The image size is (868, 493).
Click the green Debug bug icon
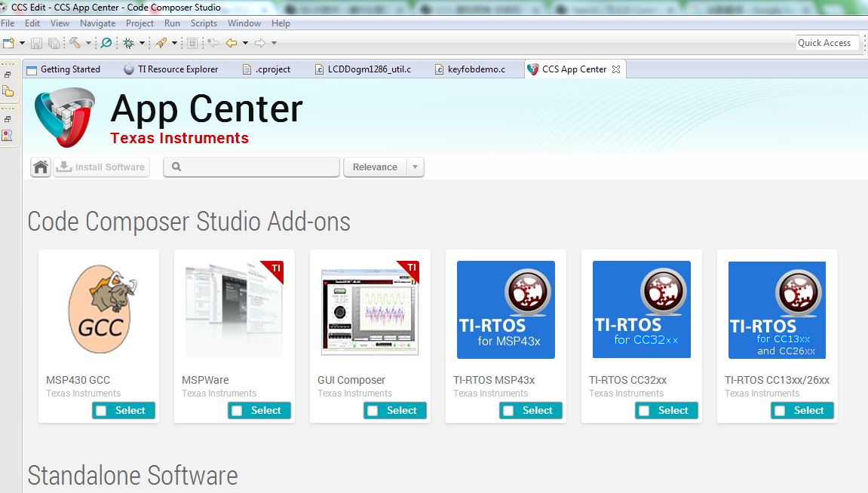tap(128, 43)
